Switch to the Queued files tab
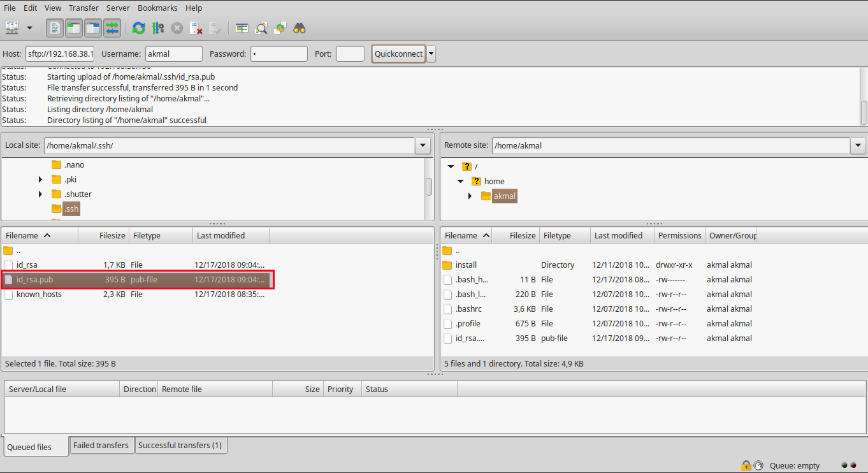 [36, 447]
